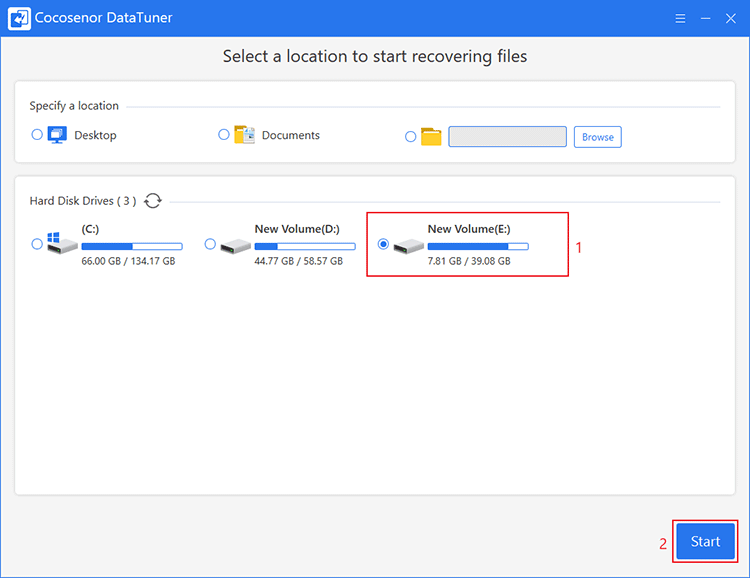The width and height of the screenshot is (750, 578).
Task: Click the New Volume(D:) drive icon
Action: [235, 246]
